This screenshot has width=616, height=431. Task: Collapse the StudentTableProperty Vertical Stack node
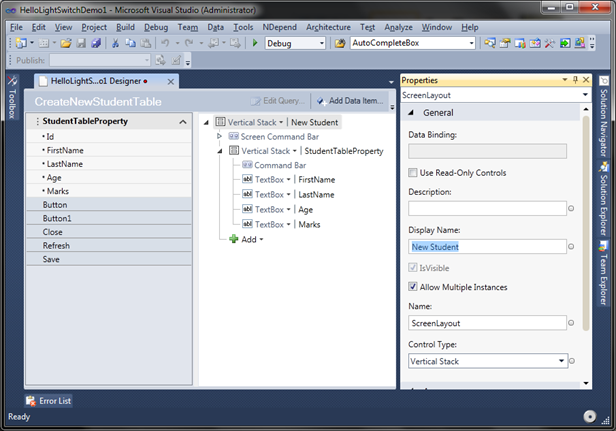[220, 151]
